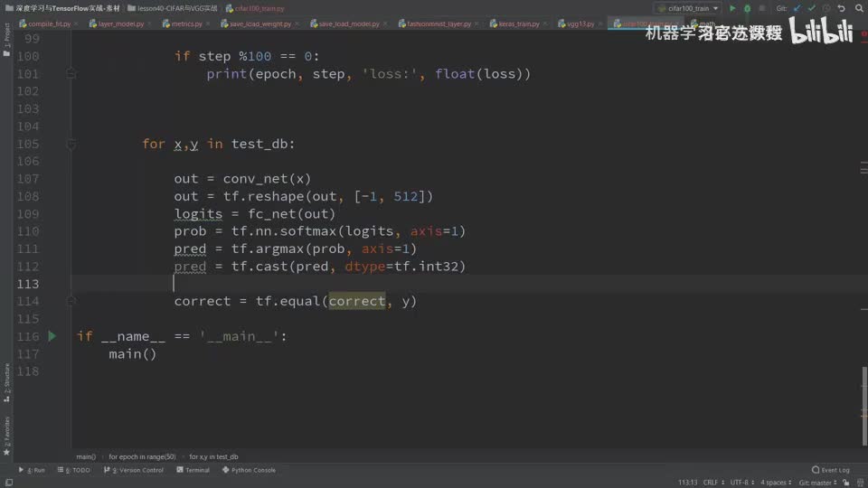Toggle fold marker beside line 114
Viewport: 868px width, 488px height.
(x=71, y=301)
